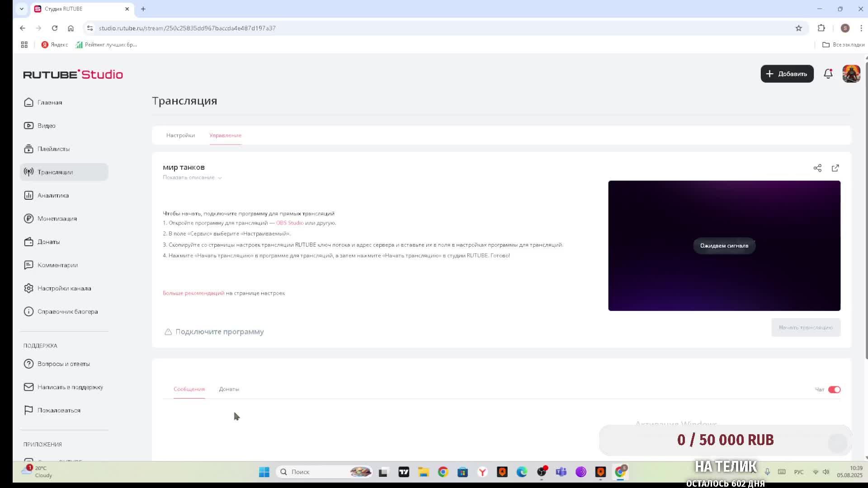Click the share stream icon
The width and height of the screenshot is (868, 488).
[817, 168]
